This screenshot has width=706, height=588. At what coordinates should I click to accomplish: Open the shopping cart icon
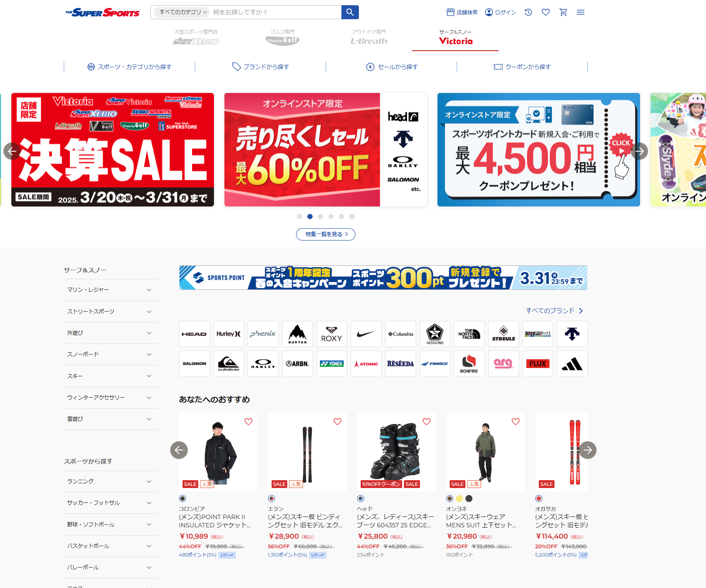[563, 12]
